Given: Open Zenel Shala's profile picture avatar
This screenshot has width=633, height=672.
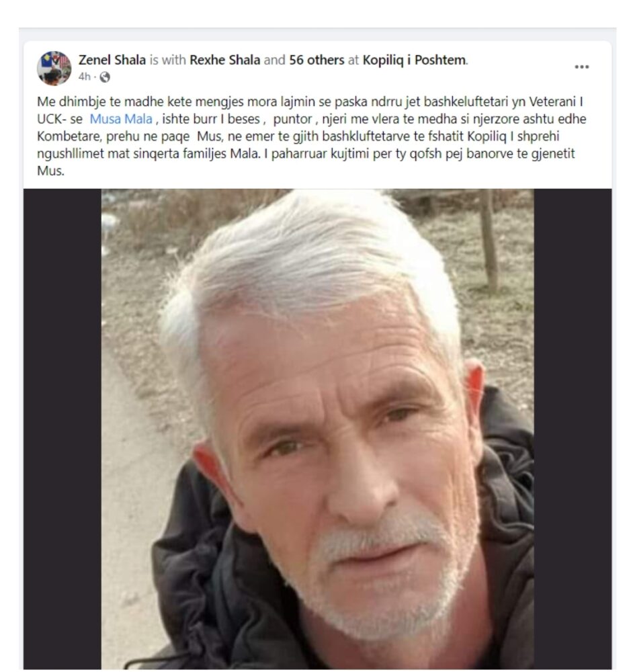Looking at the screenshot, I should point(54,68).
